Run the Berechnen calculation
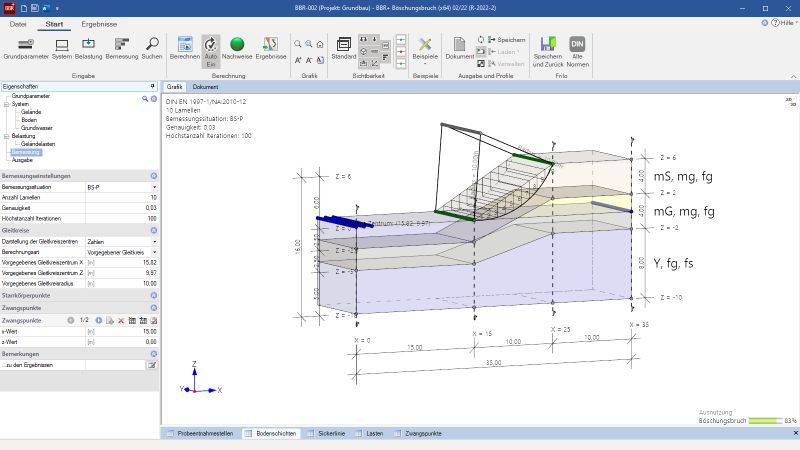This screenshot has width=800, height=450. coord(185,49)
